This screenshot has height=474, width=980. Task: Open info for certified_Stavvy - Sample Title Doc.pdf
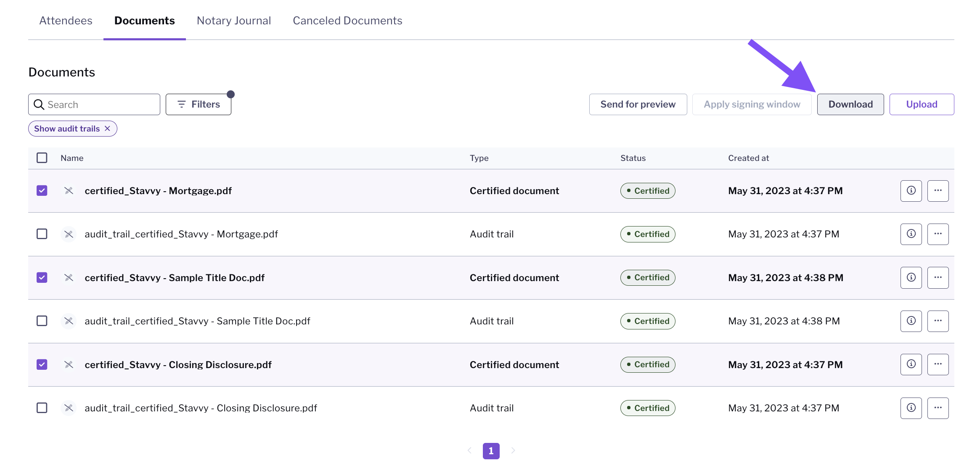pyautogui.click(x=911, y=278)
